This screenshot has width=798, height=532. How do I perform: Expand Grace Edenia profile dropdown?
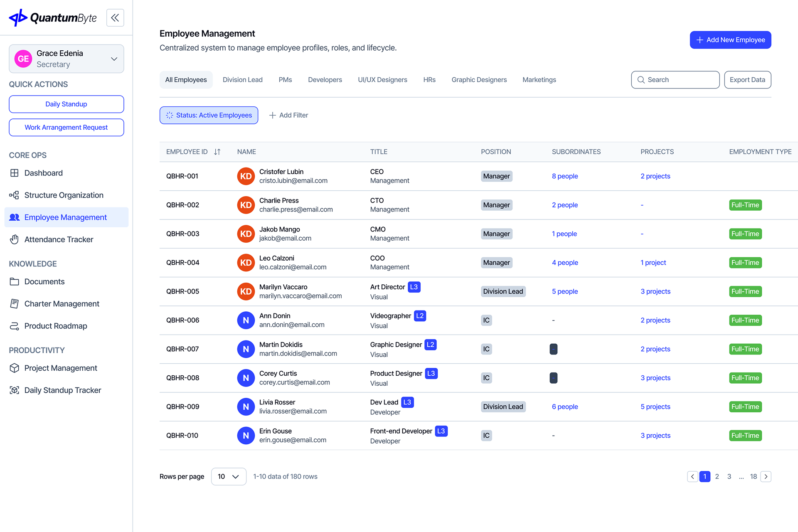[114, 59]
